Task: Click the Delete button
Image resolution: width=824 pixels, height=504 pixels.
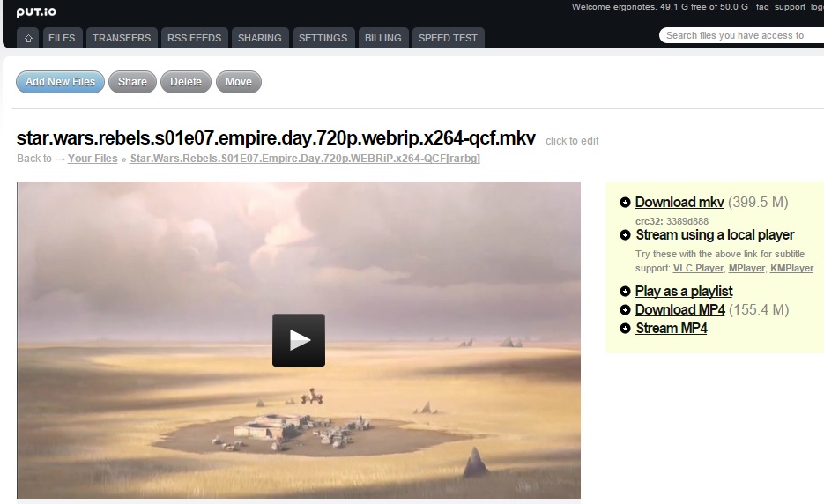Action: pos(186,82)
